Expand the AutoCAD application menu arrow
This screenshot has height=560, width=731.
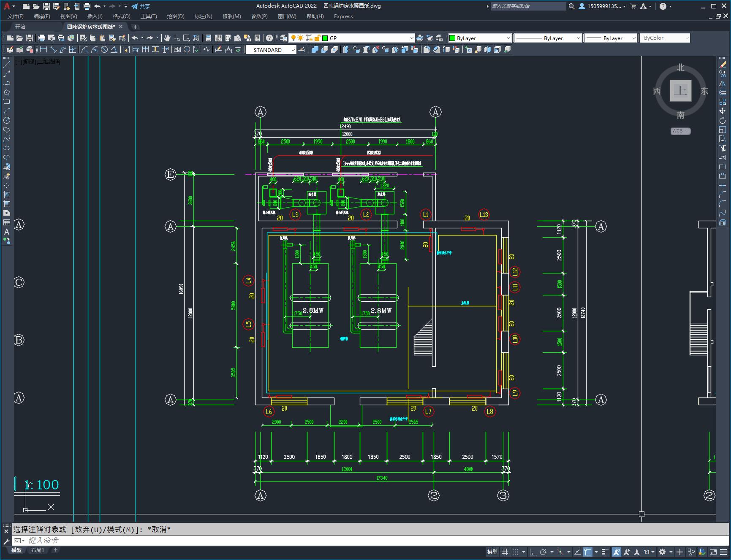click(x=14, y=6)
